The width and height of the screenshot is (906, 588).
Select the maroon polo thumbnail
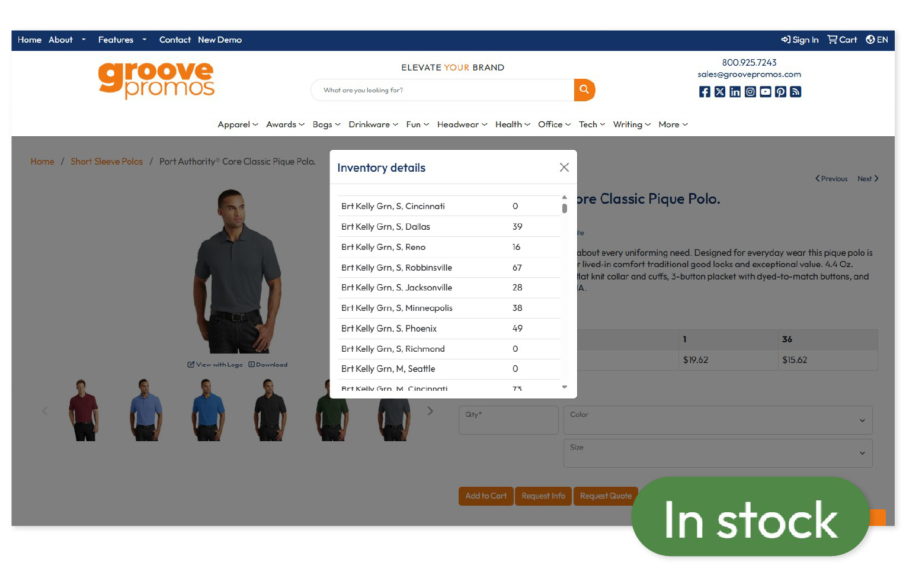click(x=84, y=410)
